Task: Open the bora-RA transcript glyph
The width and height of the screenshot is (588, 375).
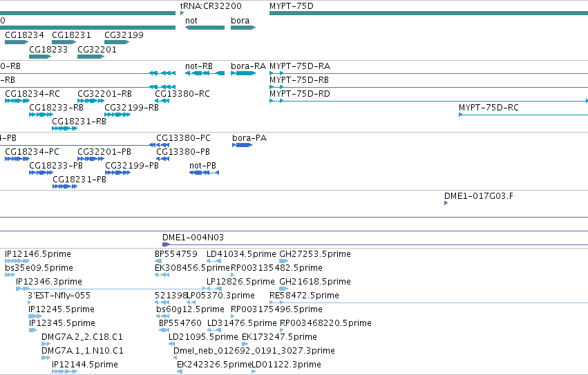Action: [243, 73]
